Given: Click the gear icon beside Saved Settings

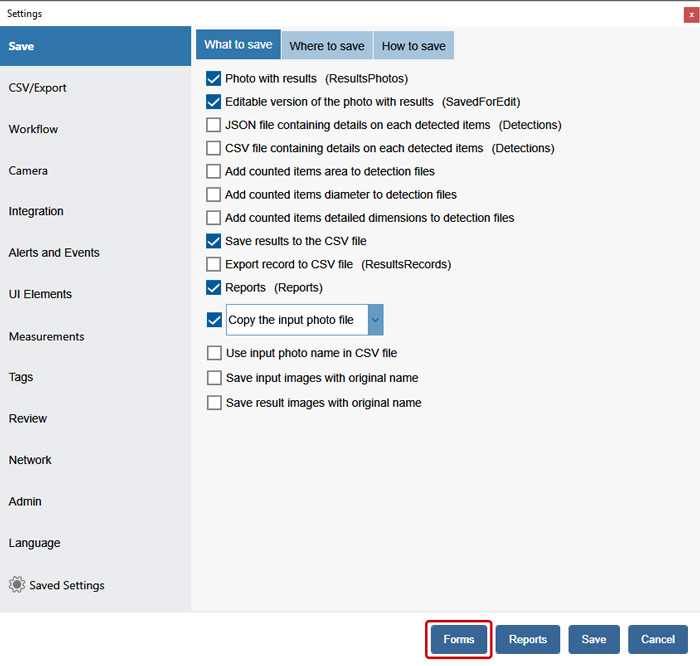Looking at the screenshot, I should (x=16, y=585).
